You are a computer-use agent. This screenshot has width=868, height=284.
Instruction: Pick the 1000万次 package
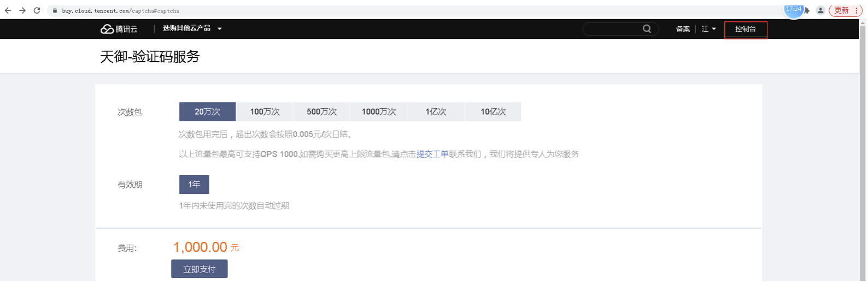(379, 111)
